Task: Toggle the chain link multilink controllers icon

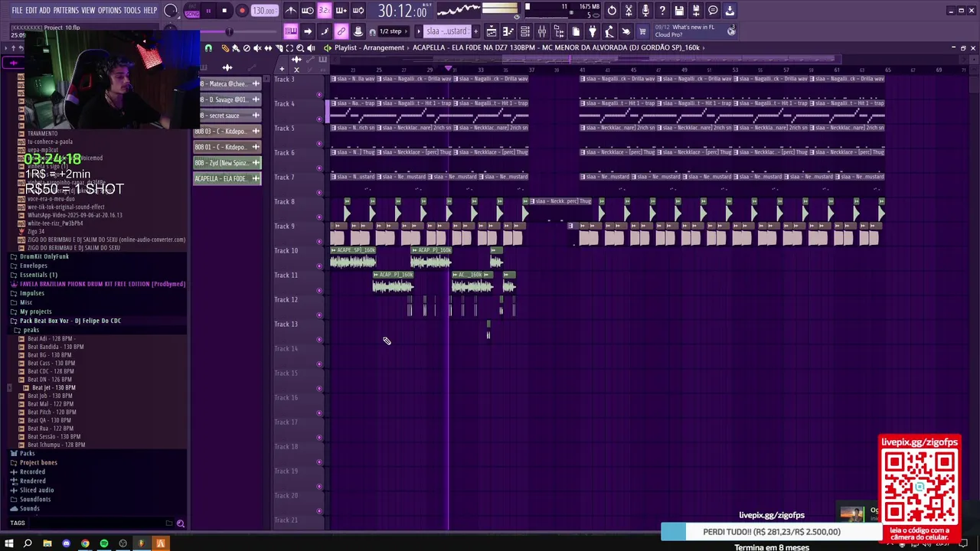Action: coord(341,31)
